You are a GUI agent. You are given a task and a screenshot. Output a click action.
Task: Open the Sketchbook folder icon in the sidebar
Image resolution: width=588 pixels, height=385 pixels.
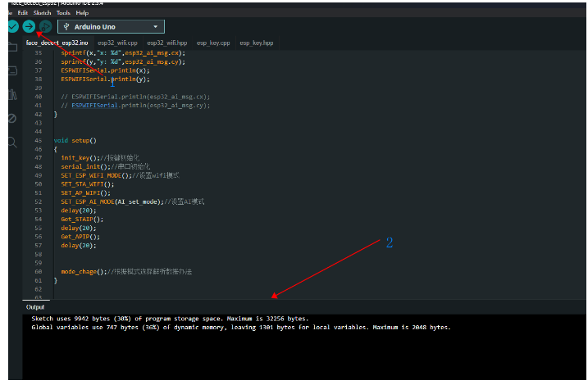pyautogui.click(x=12, y=48)
